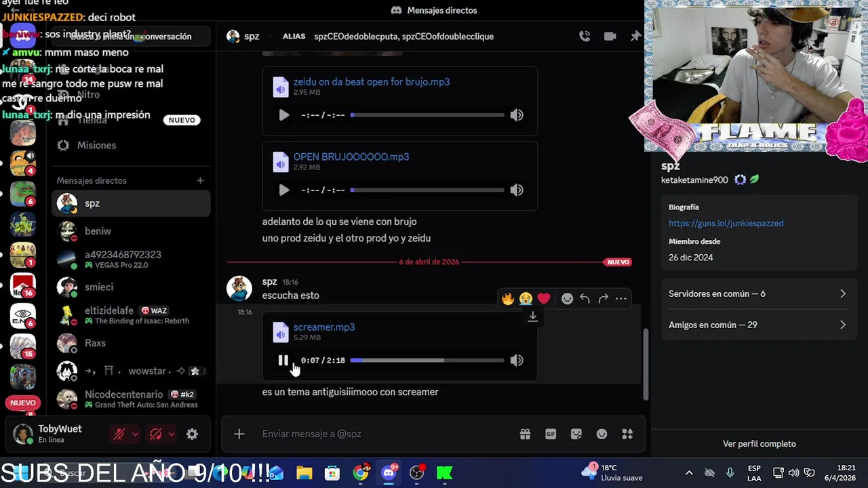868x488 pixels.
Task: Open the weather widget showing 18°C
Action: pyautogui.click(x=613, y=473)
